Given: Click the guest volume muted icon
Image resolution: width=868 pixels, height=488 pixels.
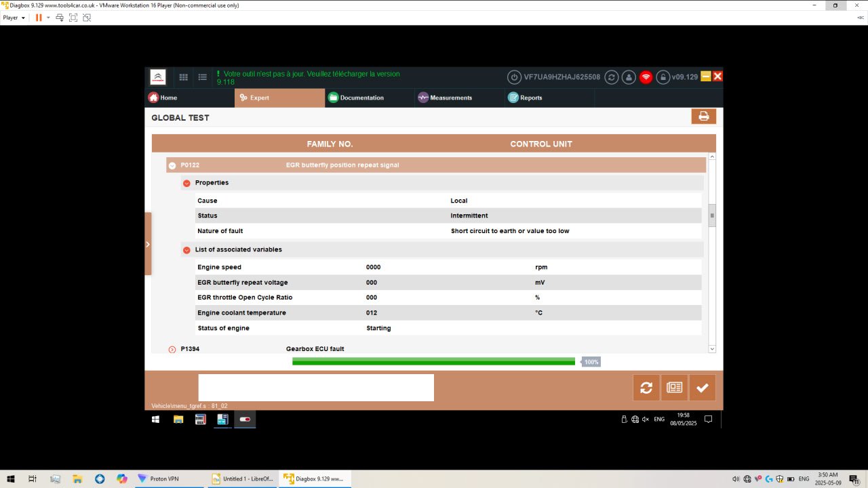Looking at the screenshot, I should [645, 420].
